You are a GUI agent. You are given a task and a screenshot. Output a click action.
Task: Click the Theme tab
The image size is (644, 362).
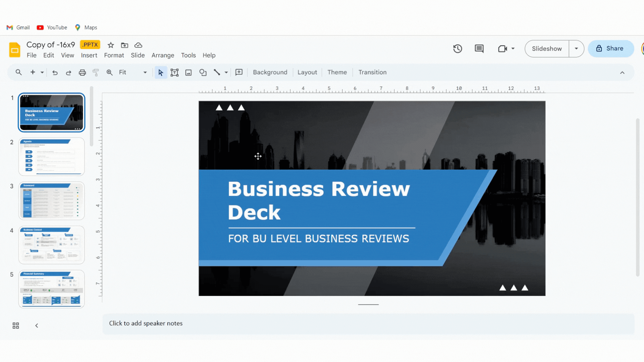337,72
